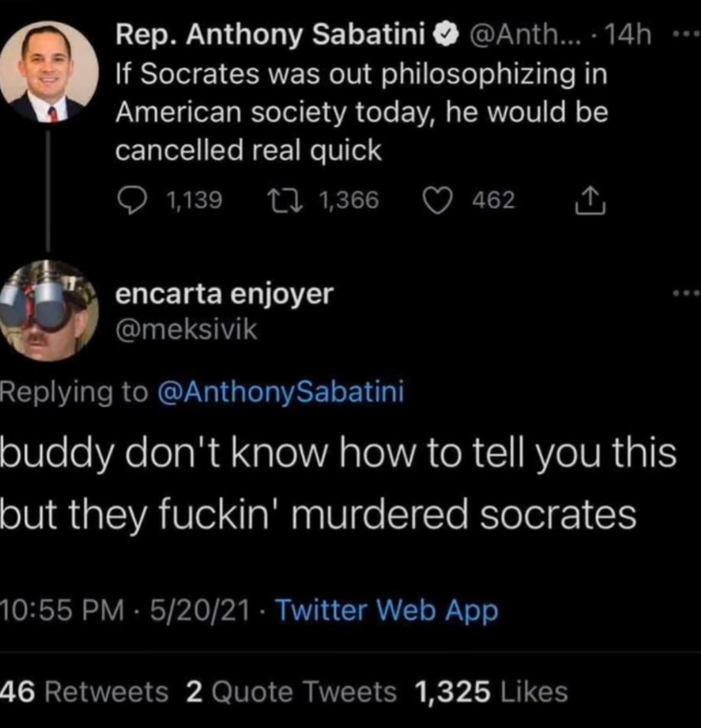
Task: Click the Rep. Anthony Sabatini display name
Action: (270, 35)
